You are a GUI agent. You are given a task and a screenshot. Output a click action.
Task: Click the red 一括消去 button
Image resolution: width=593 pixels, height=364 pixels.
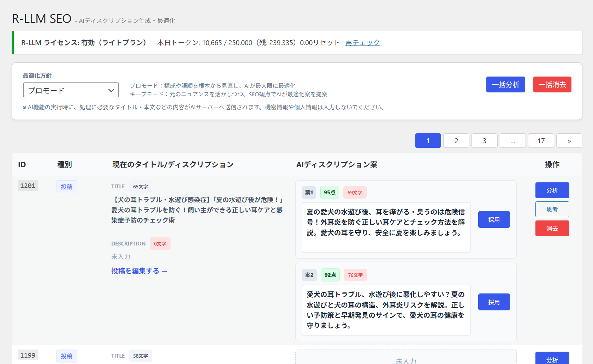click(552, 84)
